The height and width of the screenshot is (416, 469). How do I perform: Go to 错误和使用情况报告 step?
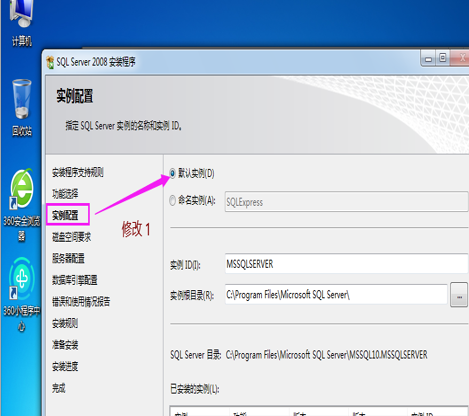[81, 302]
